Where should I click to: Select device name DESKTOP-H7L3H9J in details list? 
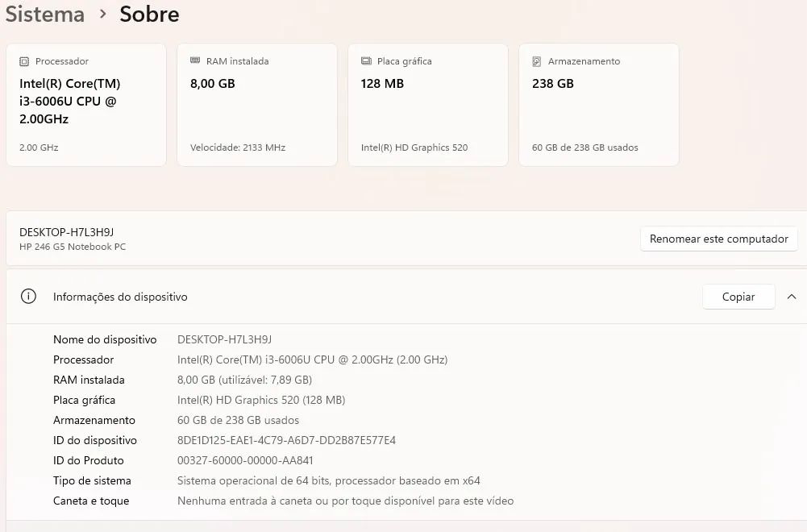pos(224,339)
